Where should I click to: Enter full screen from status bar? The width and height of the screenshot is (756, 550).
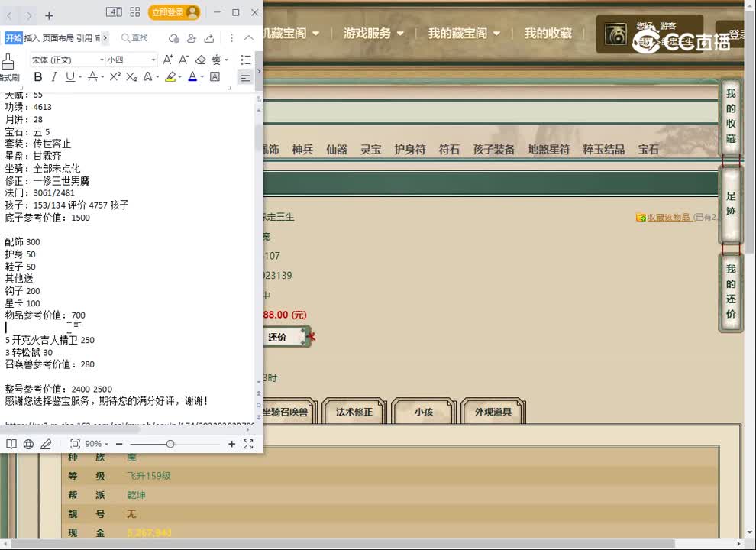pyautogui.click(x=248, y=444)
